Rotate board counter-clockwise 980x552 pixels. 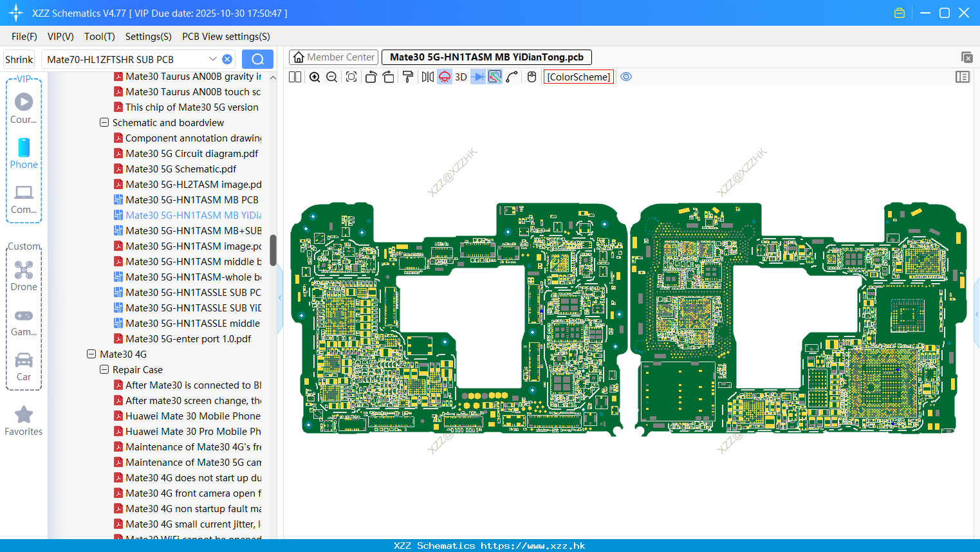371,77
